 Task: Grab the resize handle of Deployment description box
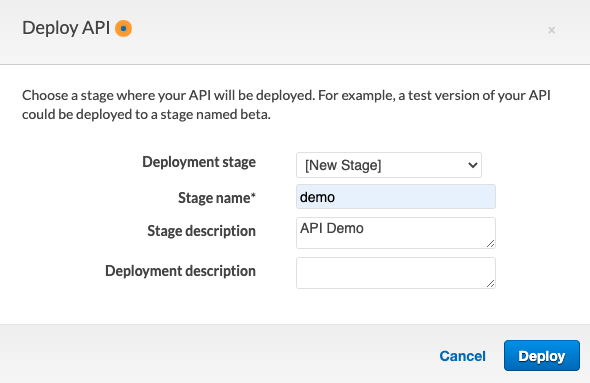tap(491, 284)
